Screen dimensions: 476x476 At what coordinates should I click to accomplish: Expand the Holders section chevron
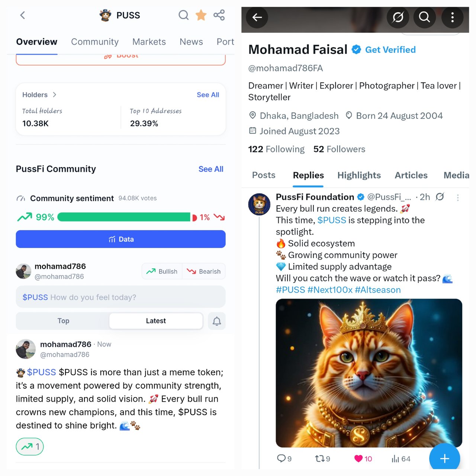click(x=55, y=94)
